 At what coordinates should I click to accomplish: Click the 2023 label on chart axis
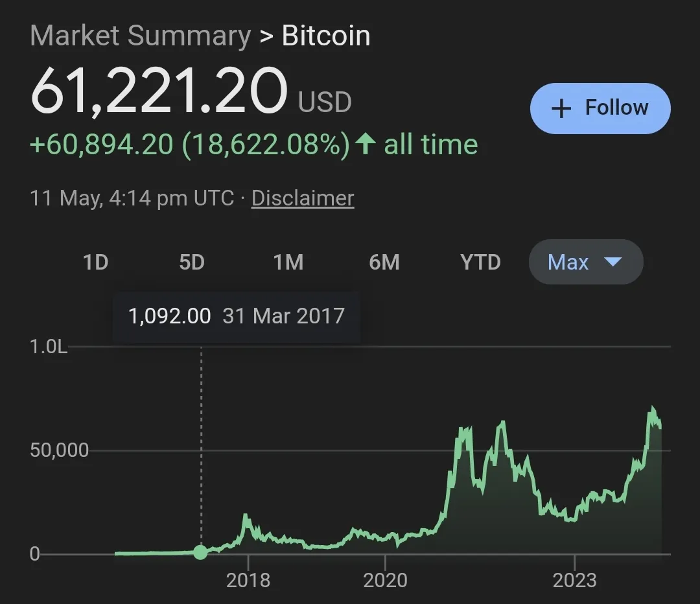574,580
